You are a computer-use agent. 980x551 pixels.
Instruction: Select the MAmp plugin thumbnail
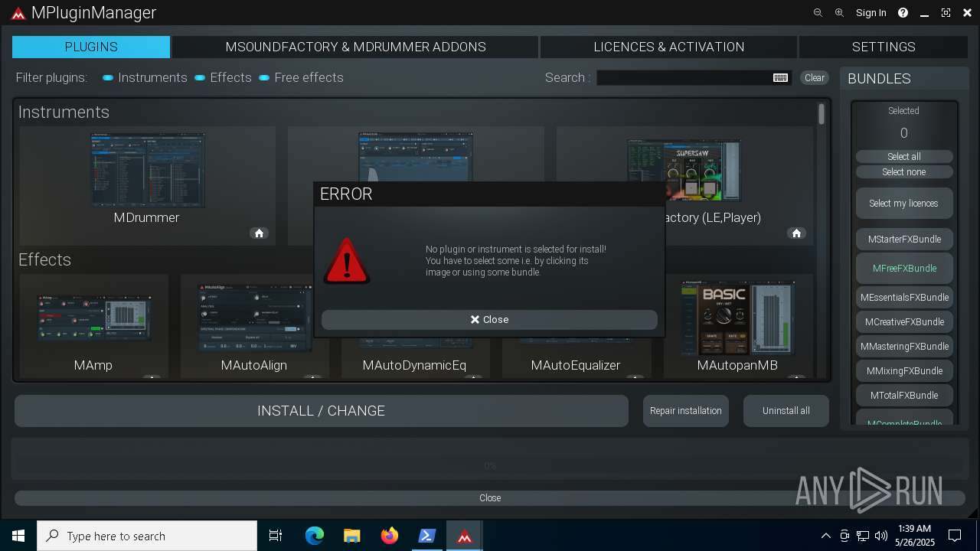tap(93, 318)
